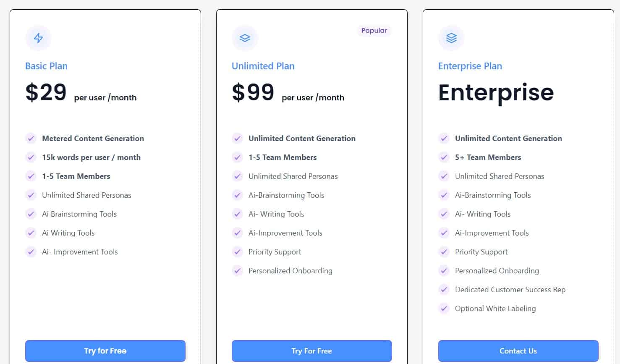
Task: Click the stacked layers icon on Enterprise Plan
Action: (451, 38)
